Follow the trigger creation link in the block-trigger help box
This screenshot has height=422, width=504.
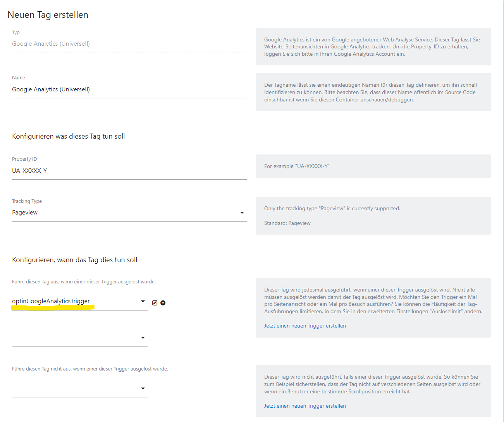click(x=305, y=406)
